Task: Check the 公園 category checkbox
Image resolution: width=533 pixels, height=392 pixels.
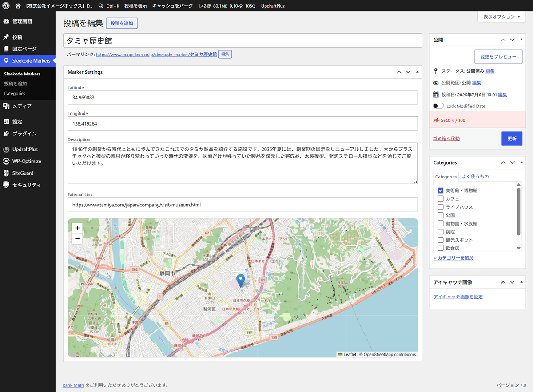Action: pos(441,215)
